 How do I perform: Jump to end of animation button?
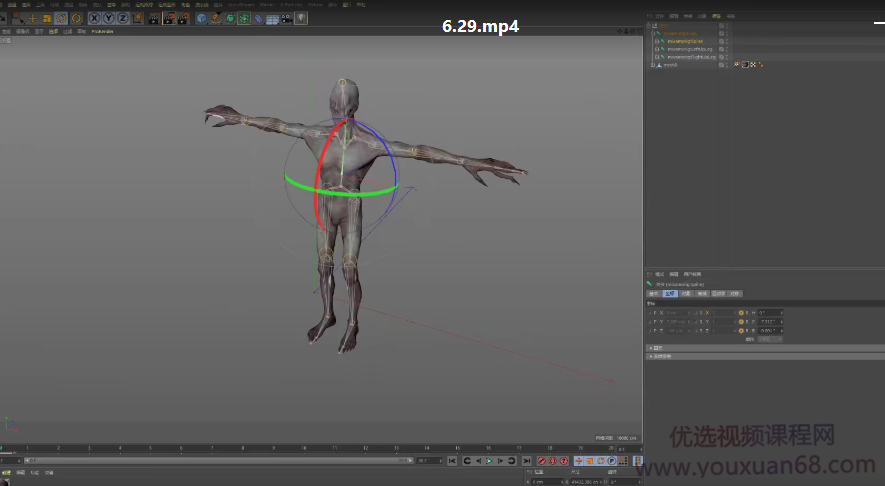pyautogui.click(x=526, y=461)
